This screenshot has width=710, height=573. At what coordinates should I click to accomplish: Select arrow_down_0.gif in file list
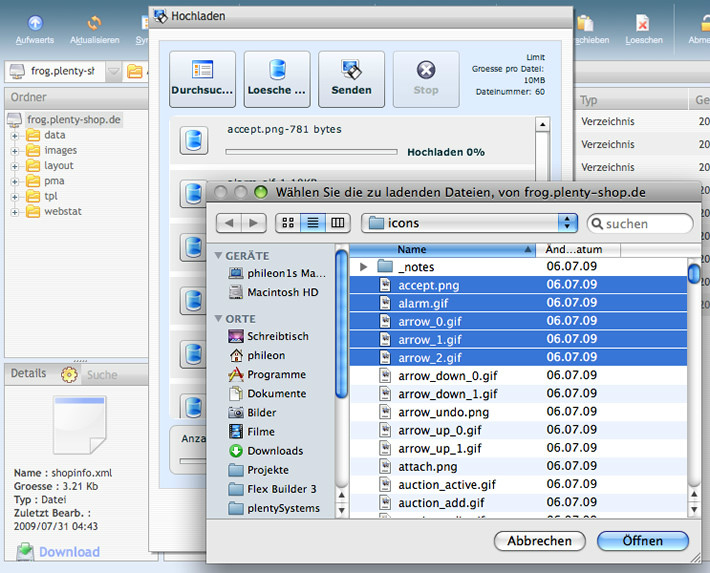coord(518,376)
